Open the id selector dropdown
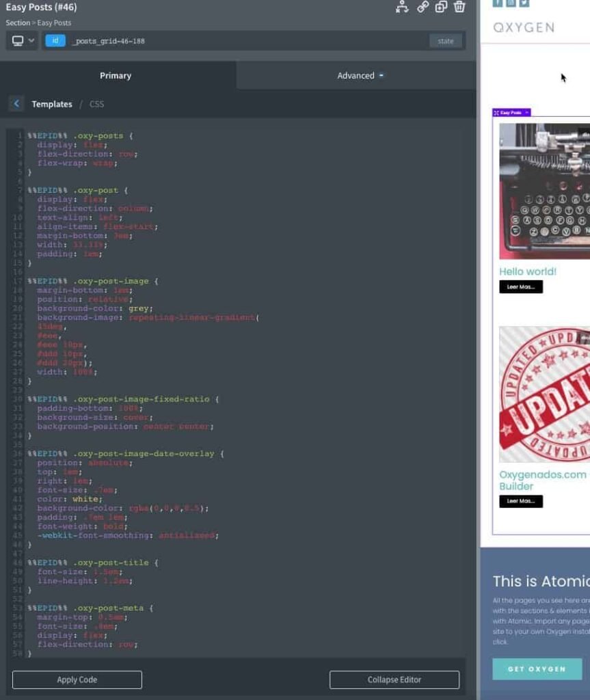 [55, 41]
